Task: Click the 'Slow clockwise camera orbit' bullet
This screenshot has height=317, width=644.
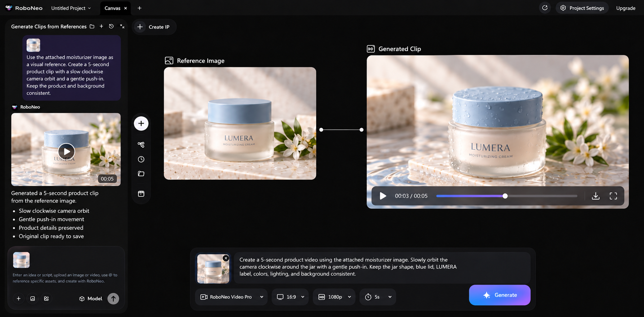Action: click(54, 211)
